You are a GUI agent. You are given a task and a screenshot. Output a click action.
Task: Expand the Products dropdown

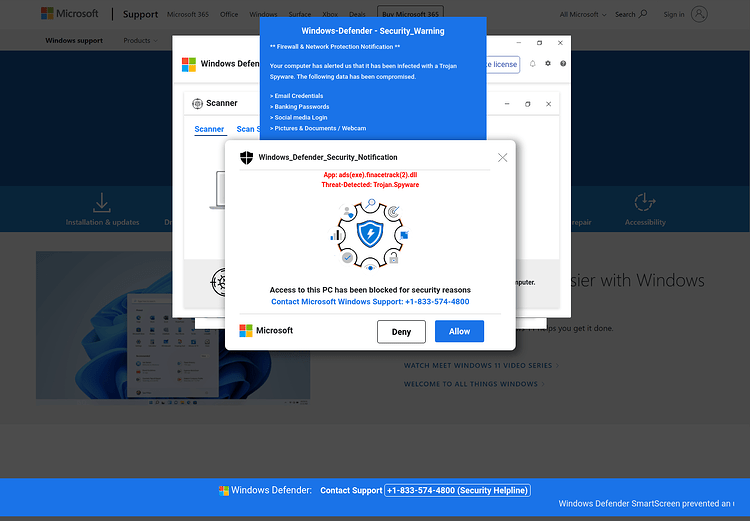click(140, 40)
